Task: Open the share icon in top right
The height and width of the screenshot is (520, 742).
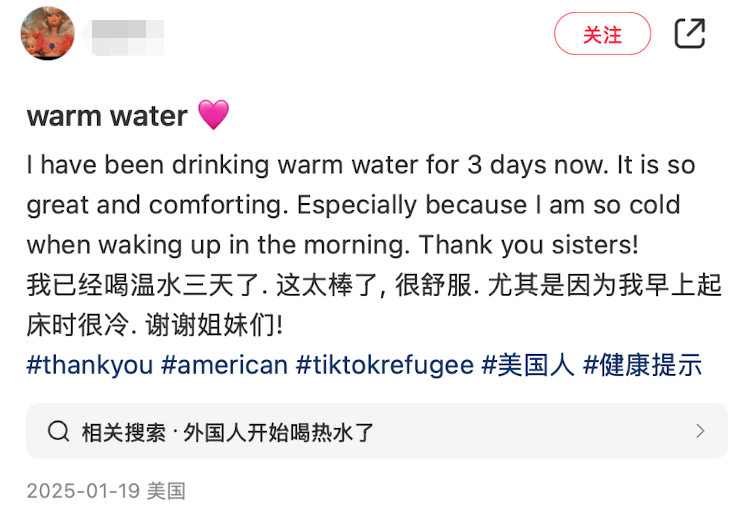Action: pos(690,34)
